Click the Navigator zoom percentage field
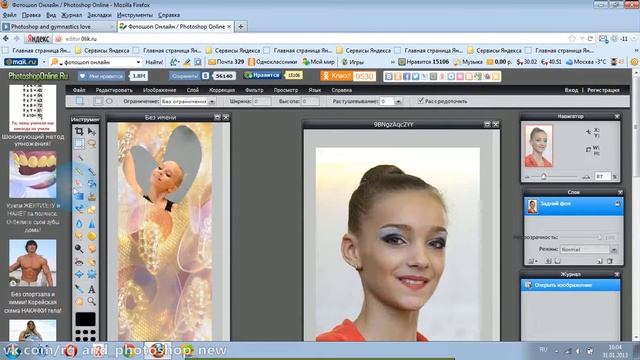This screenshot has height=360, width=640. 602,176
